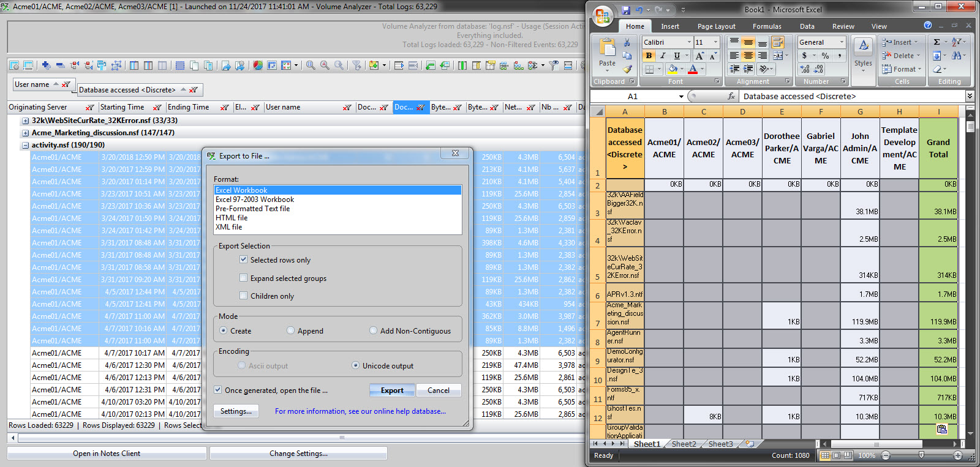Check the Selected rows only checkbox
The image size is (980, 467).
pyautogui.click(x=244, y=260)
